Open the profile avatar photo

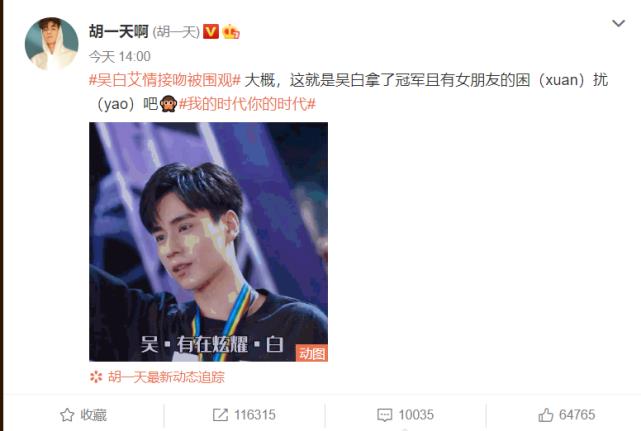coord(52,44)
